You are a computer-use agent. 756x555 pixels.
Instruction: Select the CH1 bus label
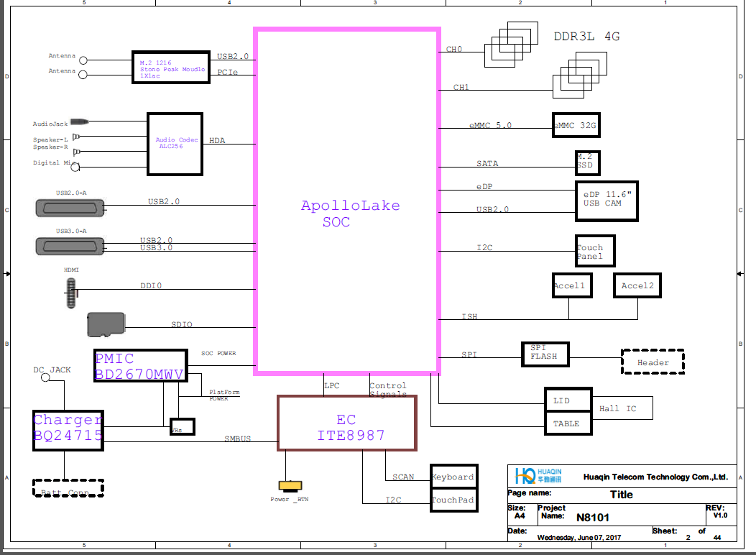coord(461,87)
